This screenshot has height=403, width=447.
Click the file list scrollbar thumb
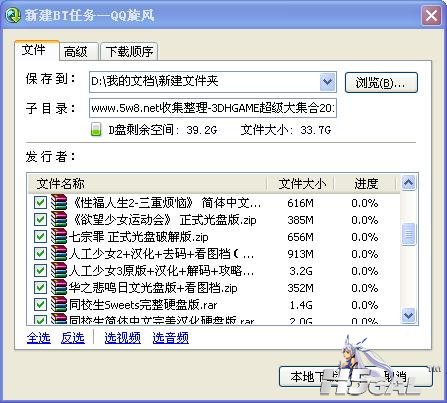[408, 234]
